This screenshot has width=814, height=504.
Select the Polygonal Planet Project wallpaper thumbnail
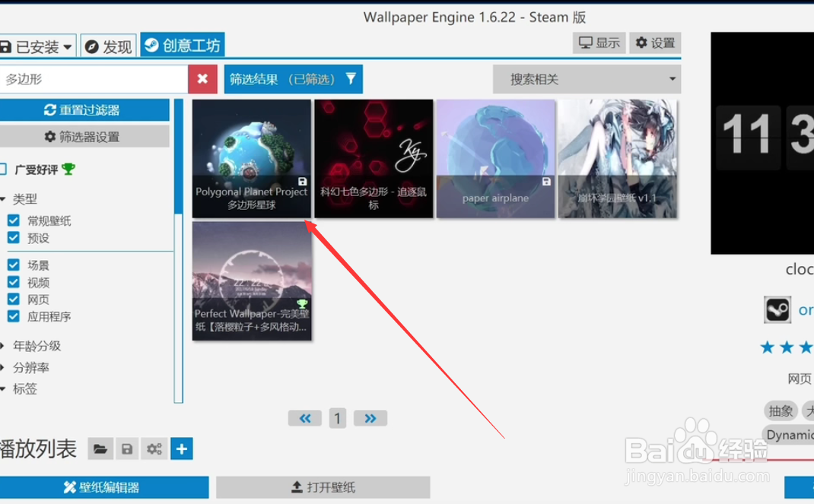[x=251, y=159]
